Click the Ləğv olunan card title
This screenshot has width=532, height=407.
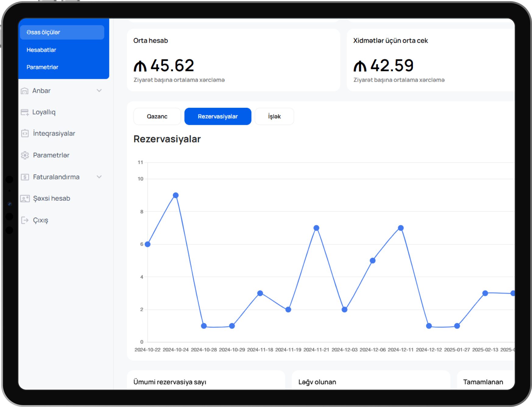(317, 382)
